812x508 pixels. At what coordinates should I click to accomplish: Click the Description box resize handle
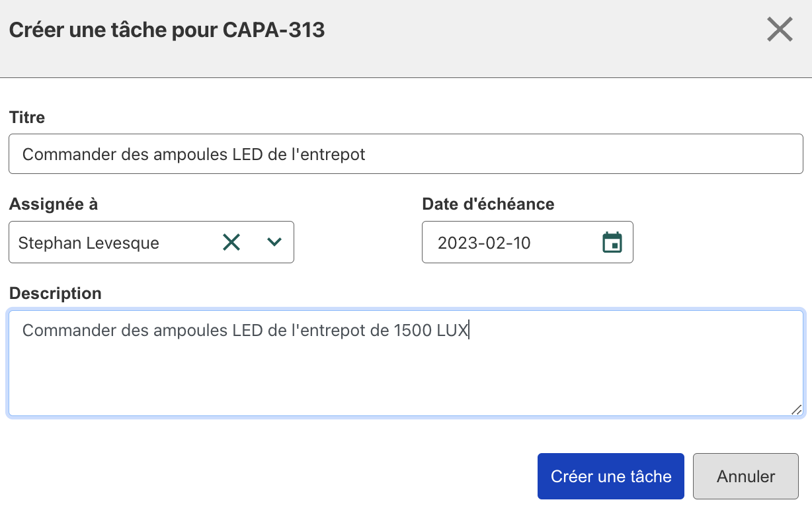(x=797, y=409)
